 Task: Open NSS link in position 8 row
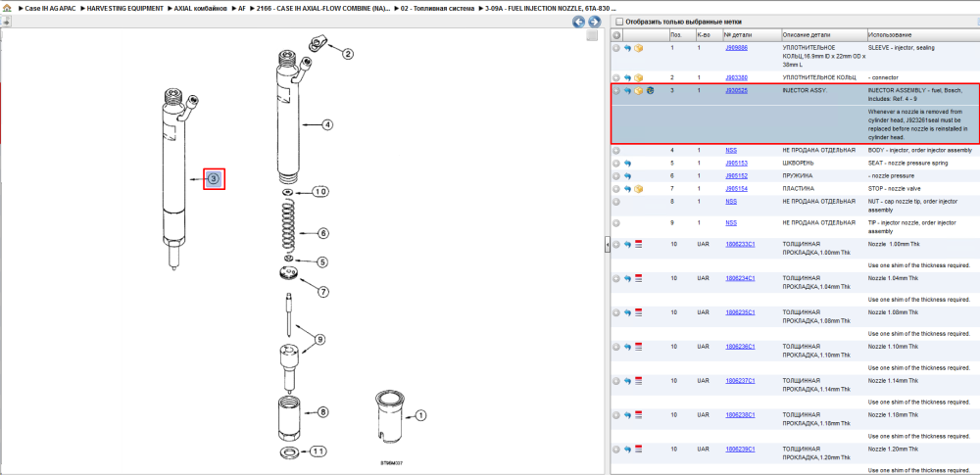(731, 201)
